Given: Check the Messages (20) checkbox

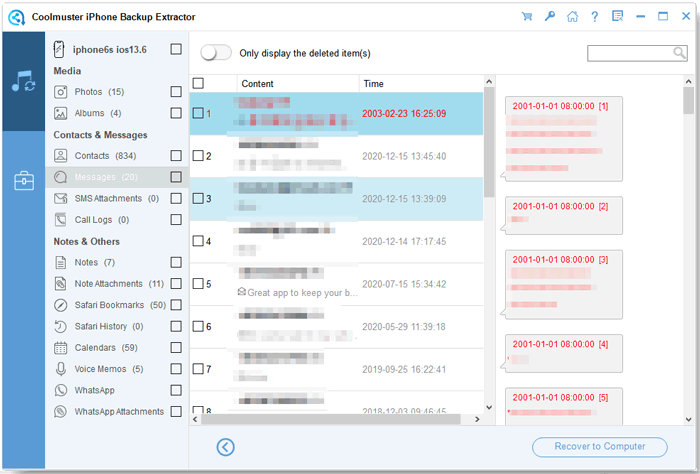Looking at the screenshot, I should [x=176, y=177].
